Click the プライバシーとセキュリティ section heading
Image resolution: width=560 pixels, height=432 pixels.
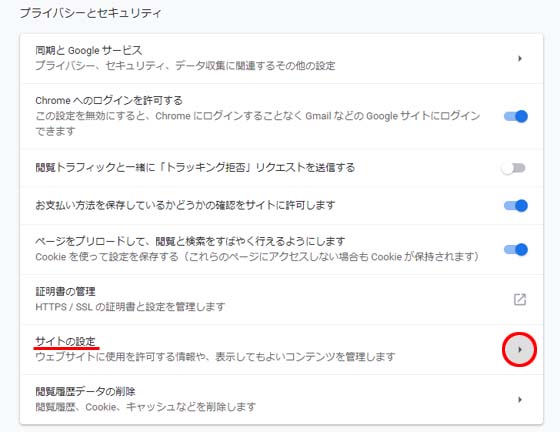(x=90, y=13)
